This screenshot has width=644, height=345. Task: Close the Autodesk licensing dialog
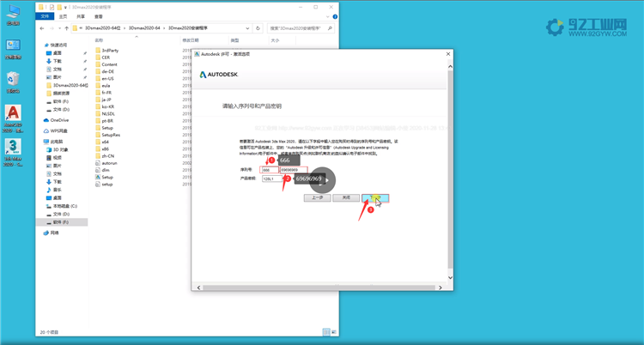tap(448, 54)
